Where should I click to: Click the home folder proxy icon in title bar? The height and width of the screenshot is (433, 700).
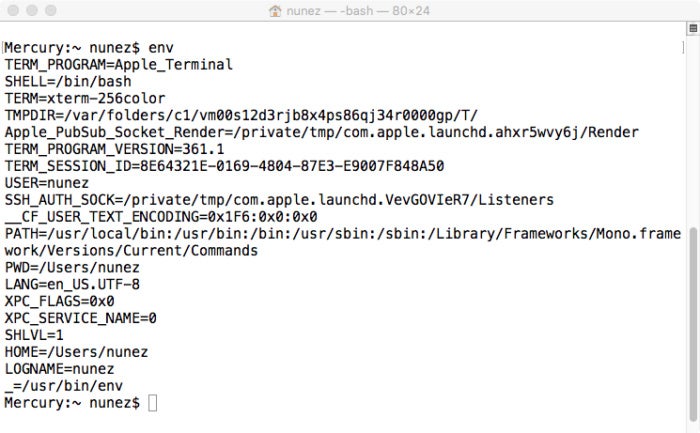275,10
